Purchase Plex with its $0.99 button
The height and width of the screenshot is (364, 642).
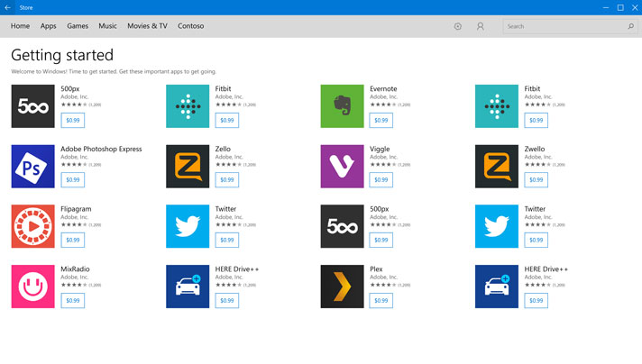pyautogui.click(x=381, y=301)
